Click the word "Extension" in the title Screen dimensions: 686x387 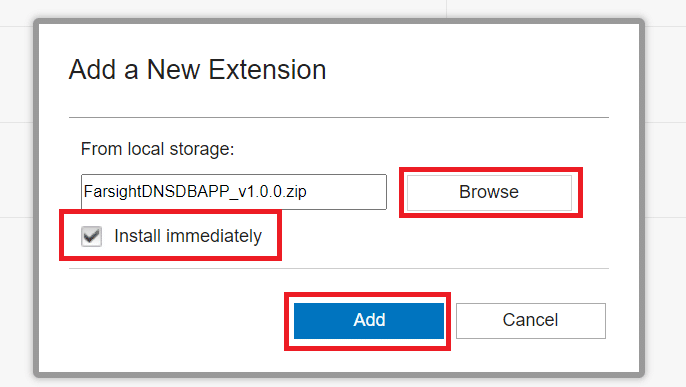point(267,70)
